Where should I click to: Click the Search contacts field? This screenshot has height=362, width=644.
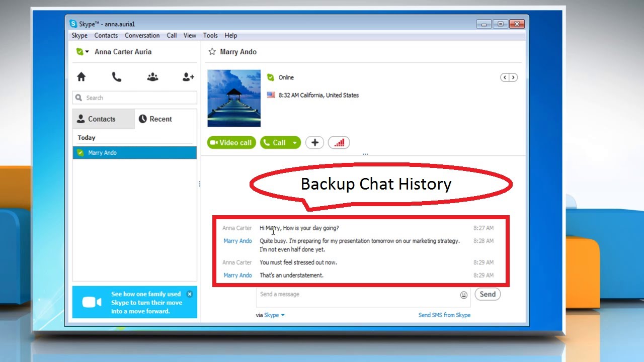point(135,98)
